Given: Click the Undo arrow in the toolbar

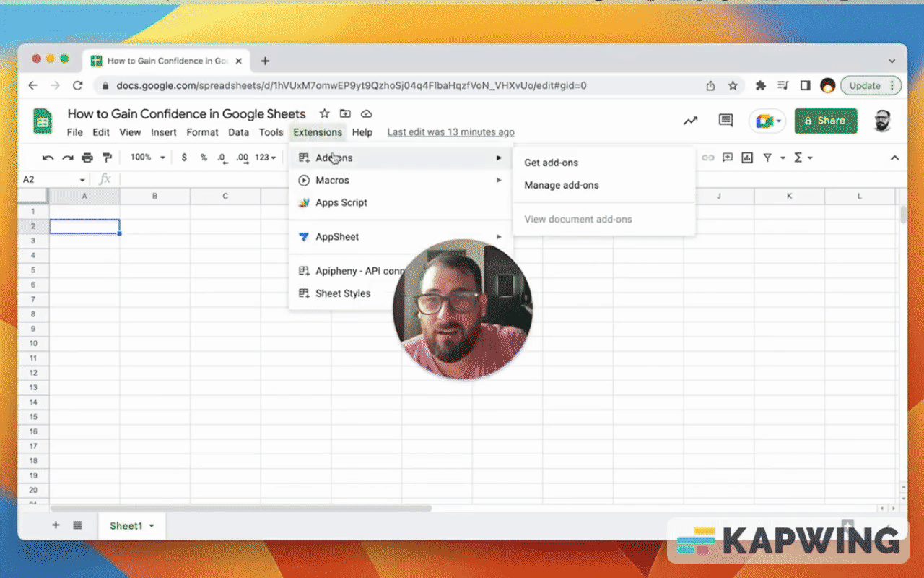Looking at the screenshot, I should point(48,158).
